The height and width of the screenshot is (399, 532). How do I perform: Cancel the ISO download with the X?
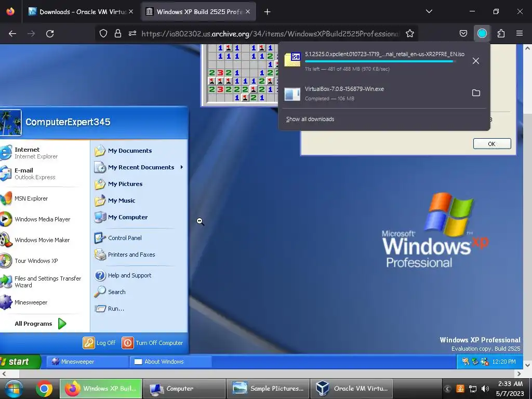476,61
